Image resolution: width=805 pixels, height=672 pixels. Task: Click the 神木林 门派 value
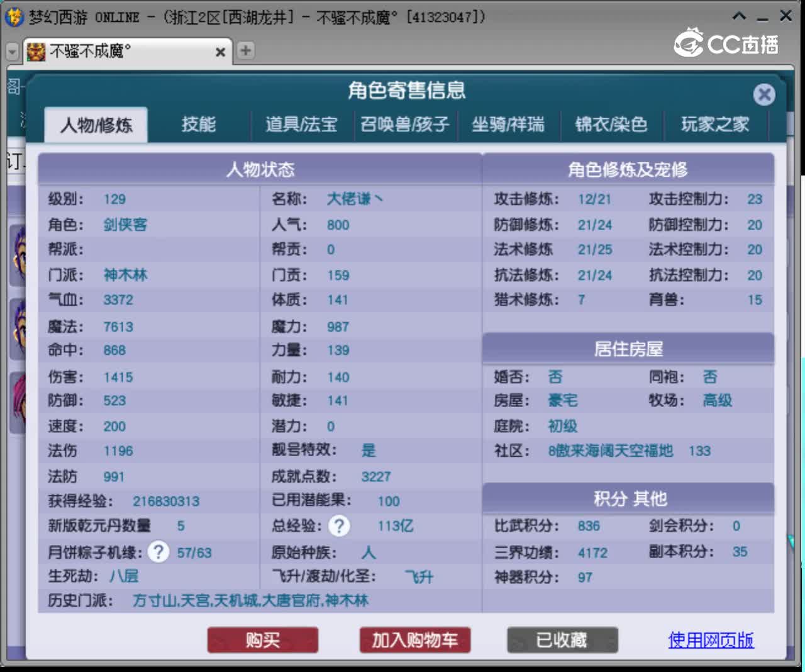click(x=125, y=275)
